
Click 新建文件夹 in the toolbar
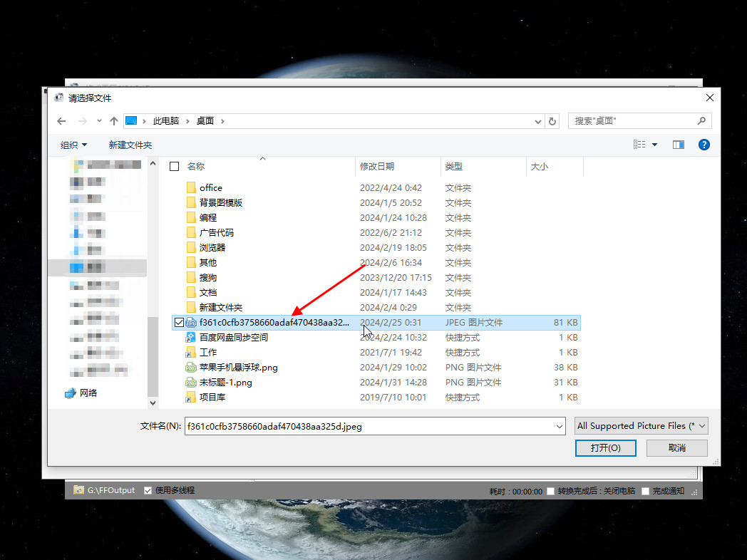130,145
